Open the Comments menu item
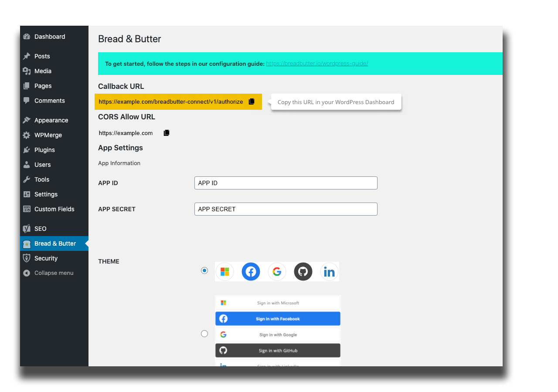The width and height of the screenshot is (558, 392). point(54,101)
